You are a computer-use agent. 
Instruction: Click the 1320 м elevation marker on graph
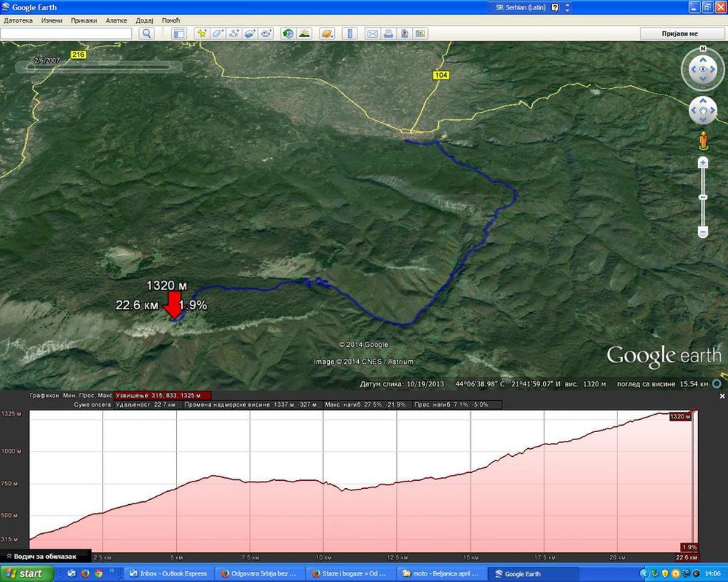pyautogui.click(x=680, y=416)
